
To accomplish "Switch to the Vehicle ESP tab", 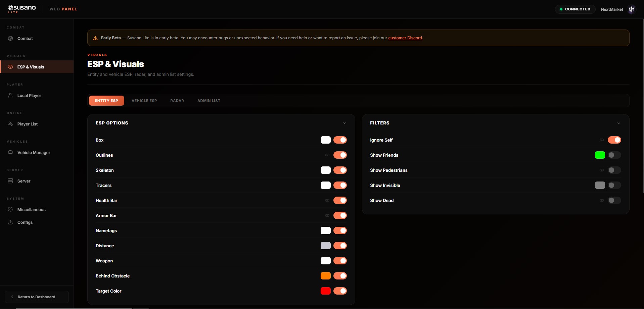I will click(x=144, y=101).
